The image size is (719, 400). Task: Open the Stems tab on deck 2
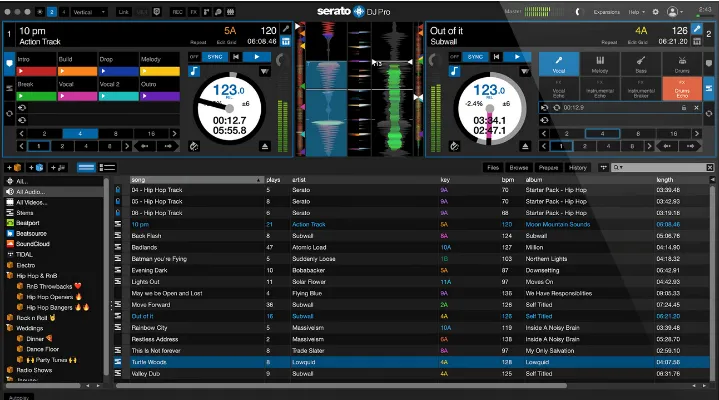coord(708,88)
